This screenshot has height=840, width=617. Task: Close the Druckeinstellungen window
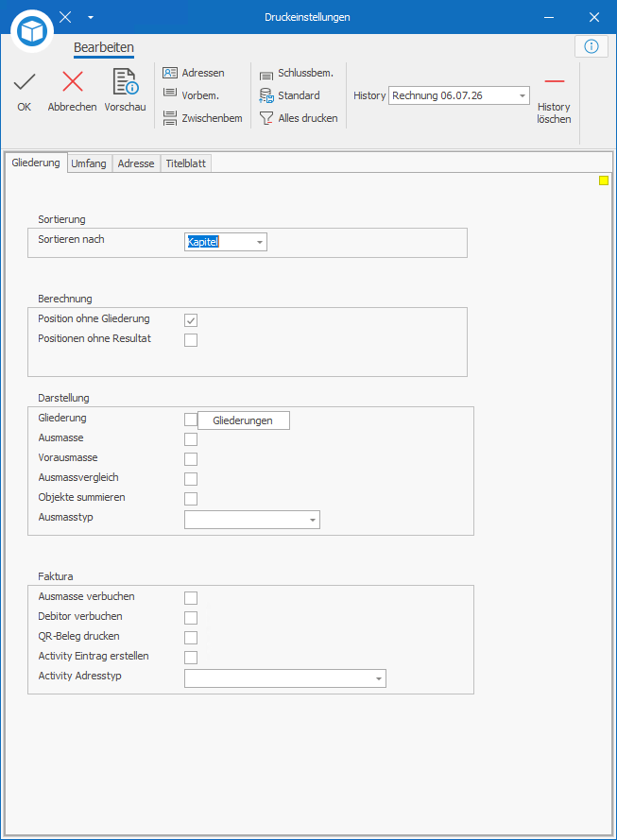pyautogui.click(x=594, y=17)
